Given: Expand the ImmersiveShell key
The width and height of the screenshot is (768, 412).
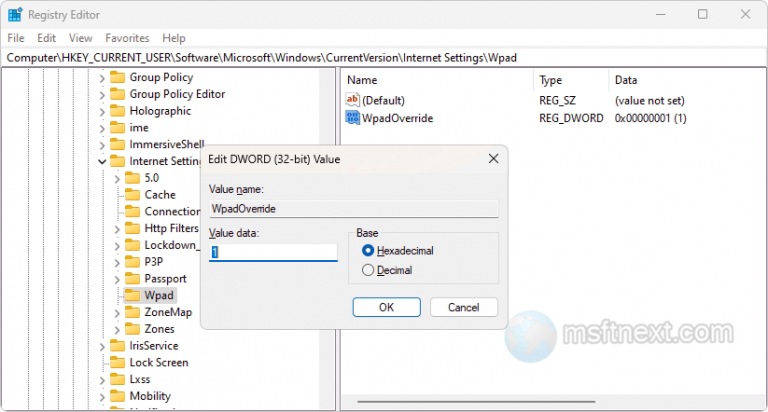Looking at the screenshot, I should click(102, 145).
